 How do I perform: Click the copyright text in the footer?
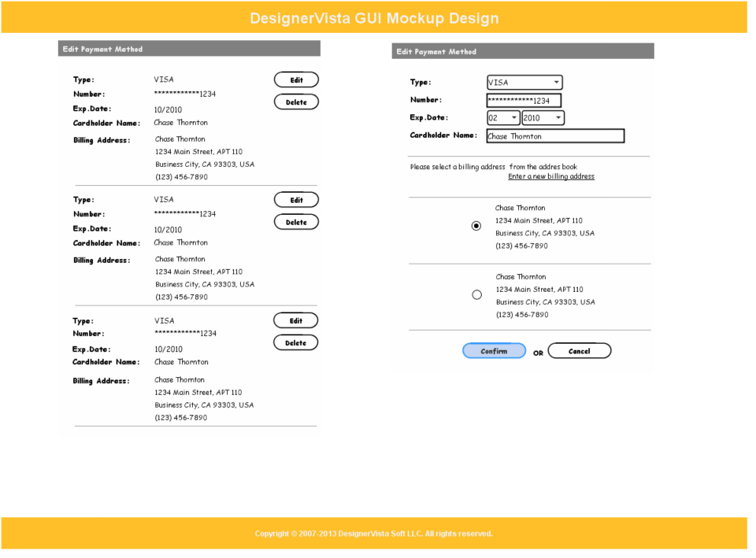[373, 534]
